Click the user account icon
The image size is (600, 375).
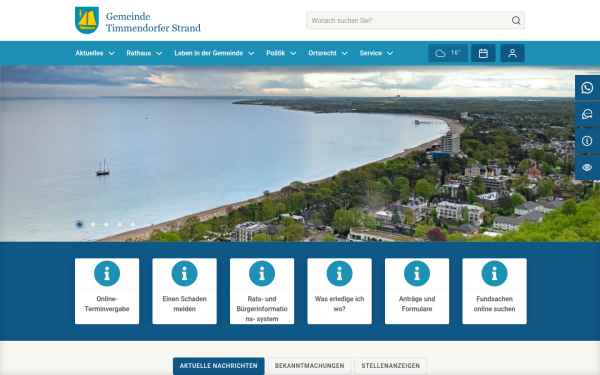pyautogui.click(x=512, y=53)
